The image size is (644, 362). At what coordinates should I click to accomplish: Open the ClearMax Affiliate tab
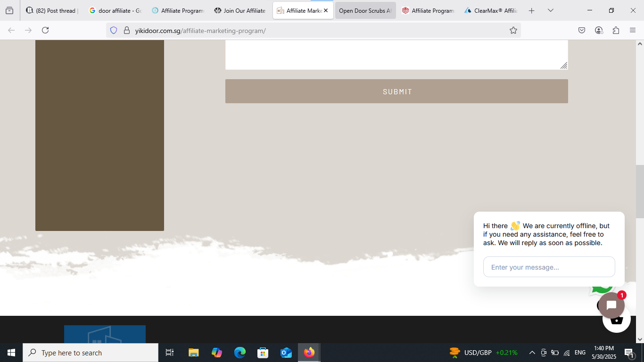click(x=491, y=10)
